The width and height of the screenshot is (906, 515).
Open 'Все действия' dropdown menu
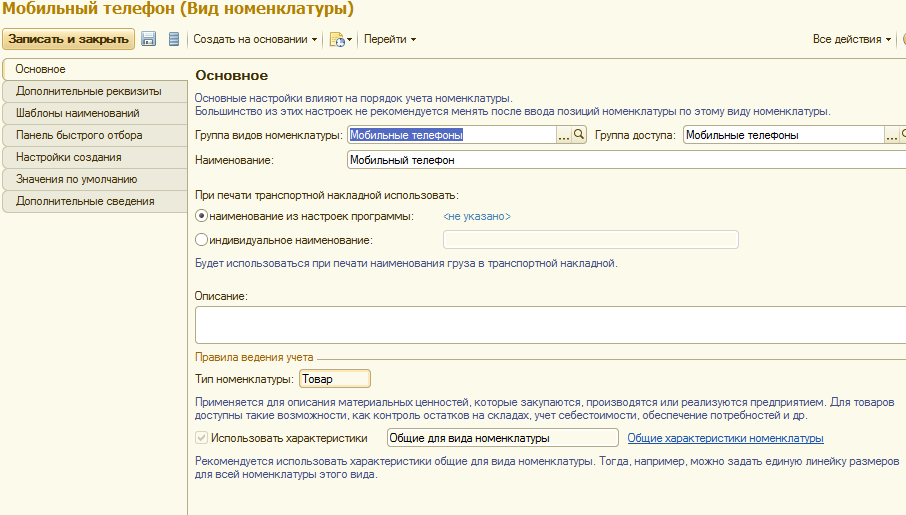pyautogui.click(x=852, y=39)
